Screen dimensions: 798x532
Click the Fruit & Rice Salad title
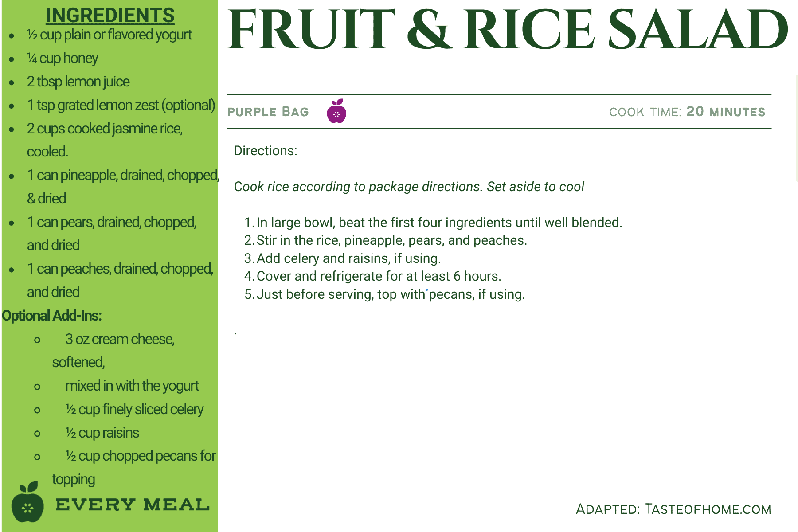click(x=507, y=30)
